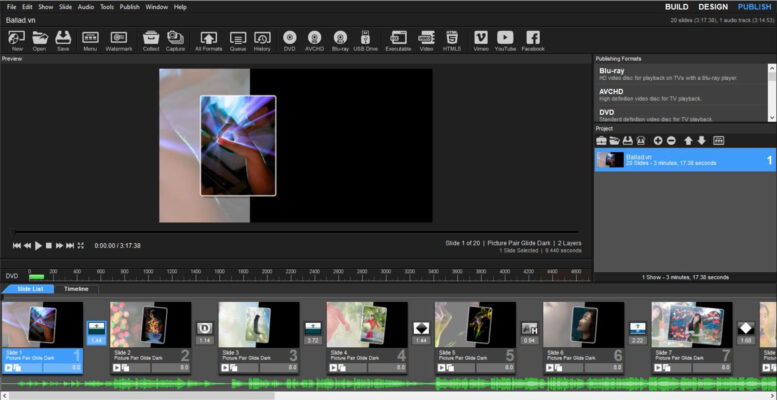
Task: Select Slide 5 thumbnail
Action: pos(475,325)
